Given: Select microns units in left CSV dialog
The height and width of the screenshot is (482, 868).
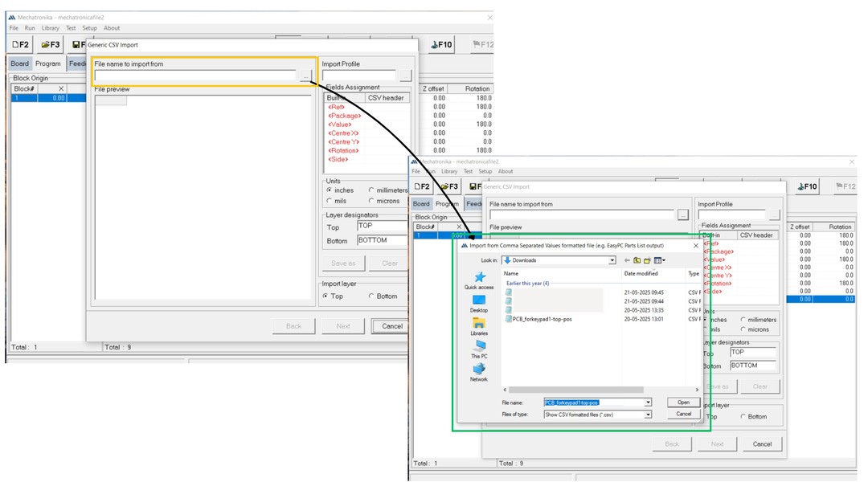Looking at the screenshot, I should (383, 201).
